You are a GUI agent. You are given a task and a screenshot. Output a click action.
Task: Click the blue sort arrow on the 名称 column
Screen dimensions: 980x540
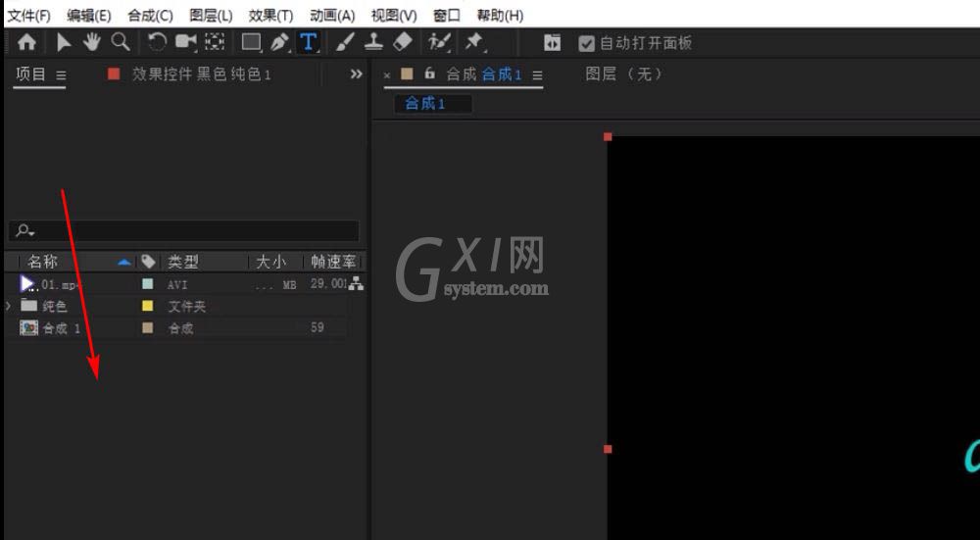[x=124, y=262]
